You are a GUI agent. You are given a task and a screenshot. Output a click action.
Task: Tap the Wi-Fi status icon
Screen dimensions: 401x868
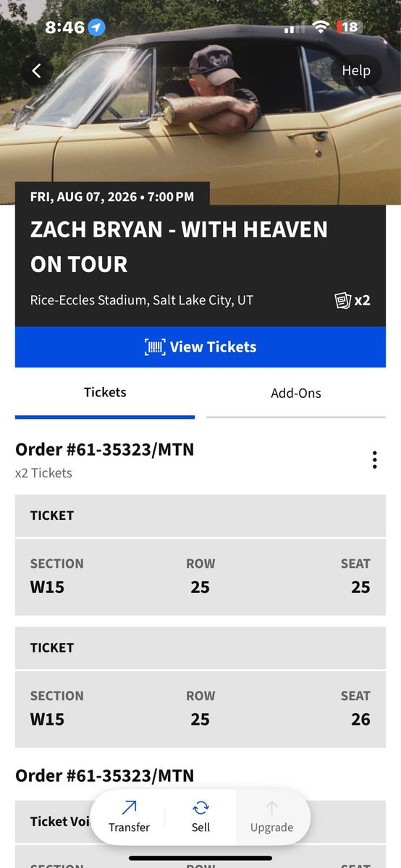321,27
